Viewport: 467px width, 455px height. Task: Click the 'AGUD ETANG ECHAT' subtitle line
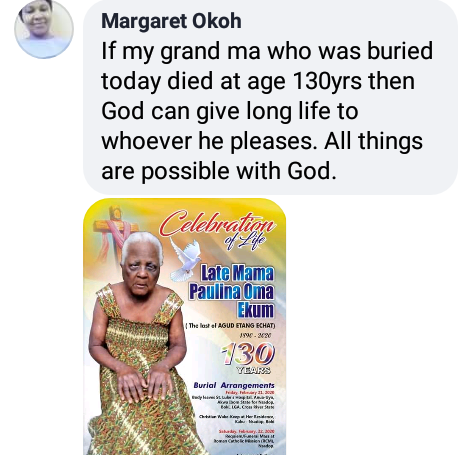click(230, 326)
